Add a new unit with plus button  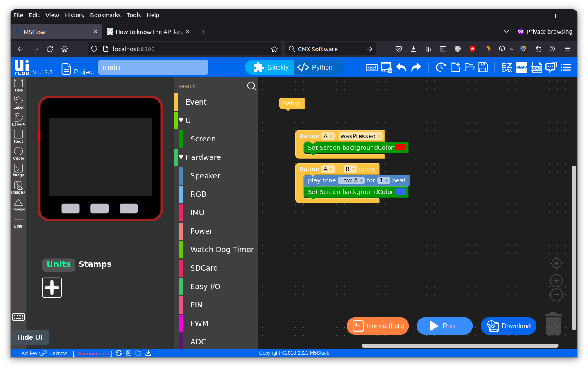coord(52,287)
